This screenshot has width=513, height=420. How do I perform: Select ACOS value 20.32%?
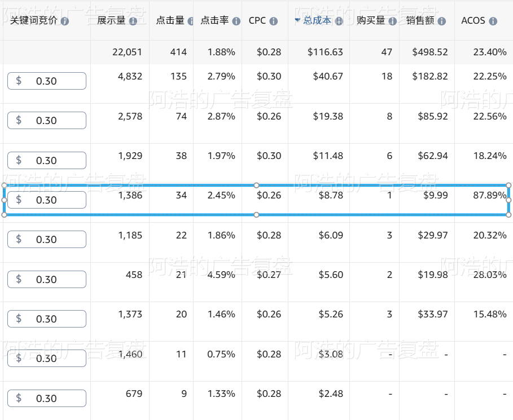(490, 235)
